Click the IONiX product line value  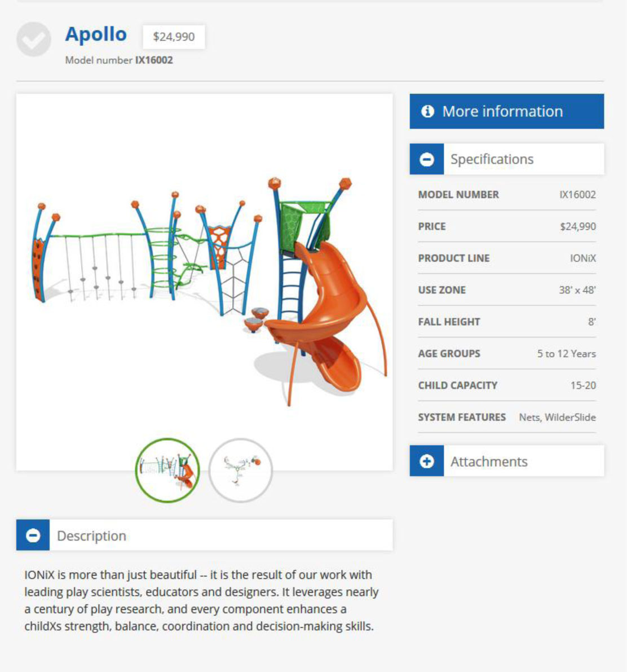(582, 258)
